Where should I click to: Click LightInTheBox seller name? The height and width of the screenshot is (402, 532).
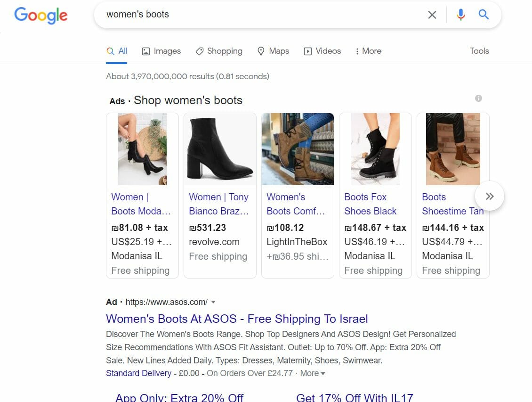click(x=297, y=242)
